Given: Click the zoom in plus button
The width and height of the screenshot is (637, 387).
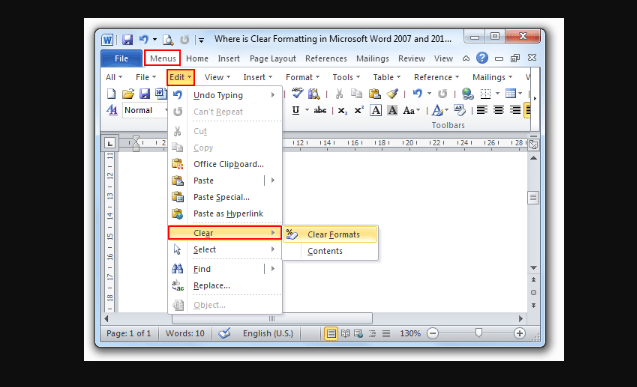Looking at the screenshot, I should tap(519, 333).
